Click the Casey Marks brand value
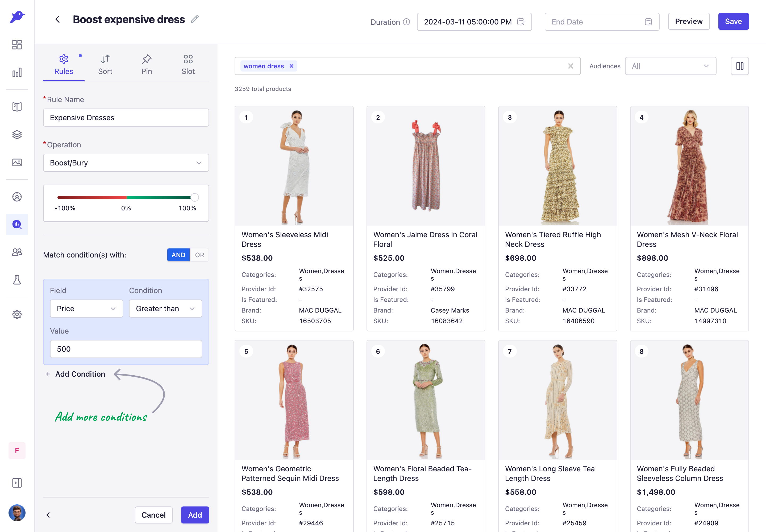 450,310
